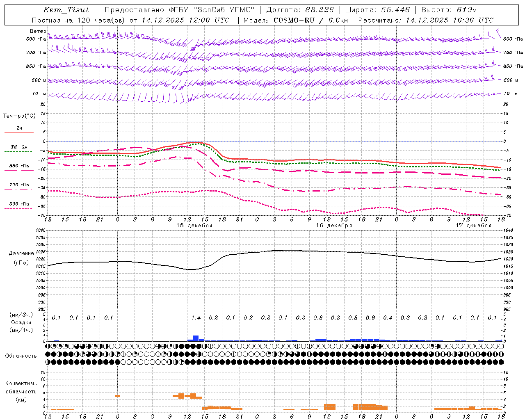Click the Ветер wind panel label
525x420 pixels.
(38, 31)
